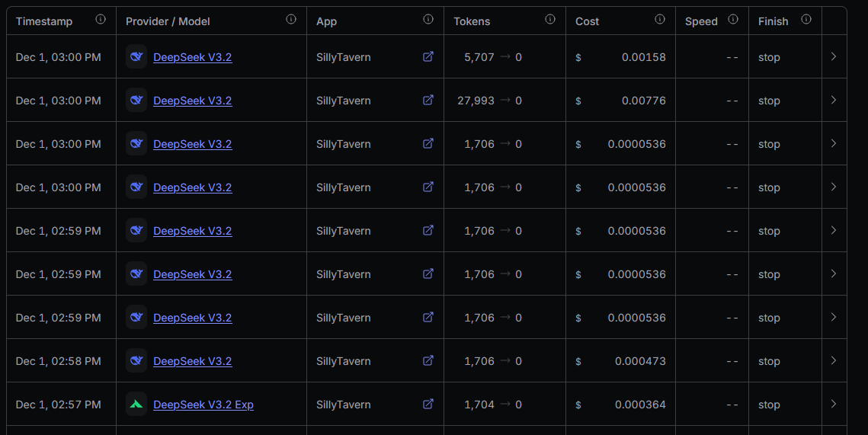Select the 1,704 → 0 tokens value
Viewport: 868px width, 435px height.
coord(492,405)
